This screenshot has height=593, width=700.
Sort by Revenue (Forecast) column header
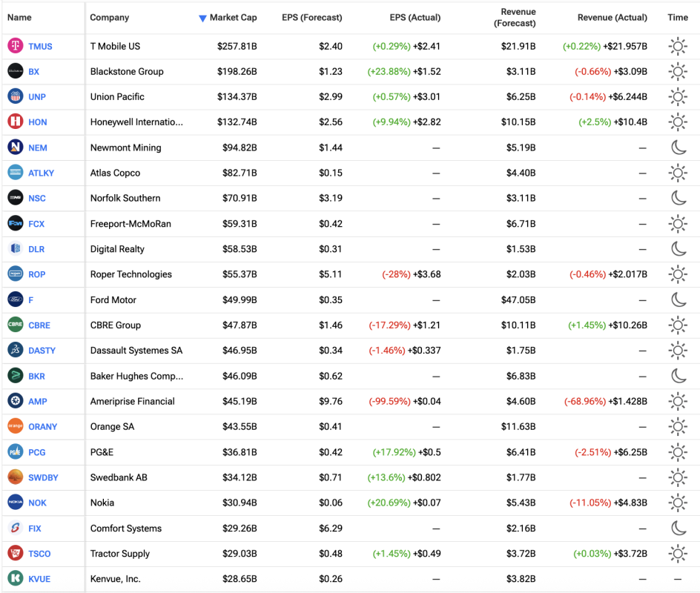515,17
